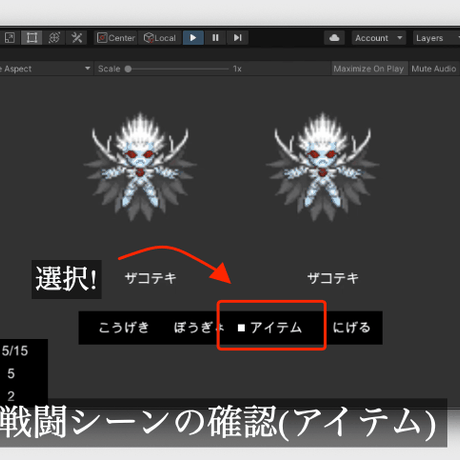Select the Scale tool icon
This screenshot has height=460, width=460.
click(x=9, y=38)
